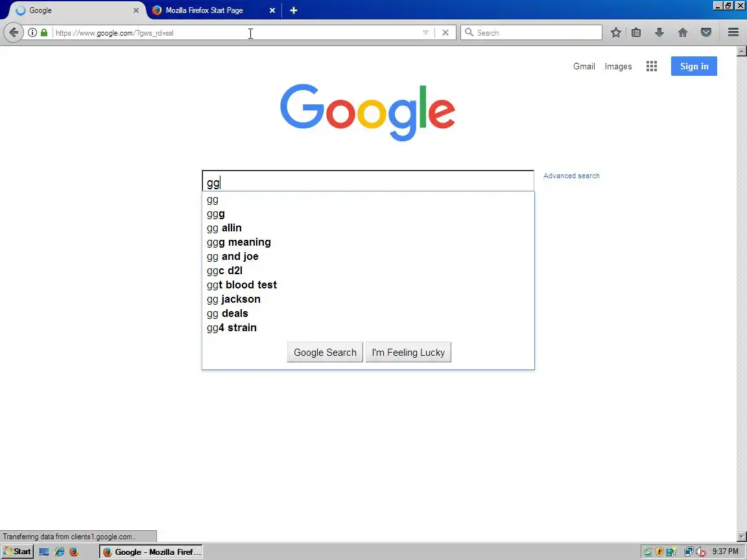Choose the 'gg4 strain' suggestion
The width and height of the screenshot is (747, 560).
[368, 328]
